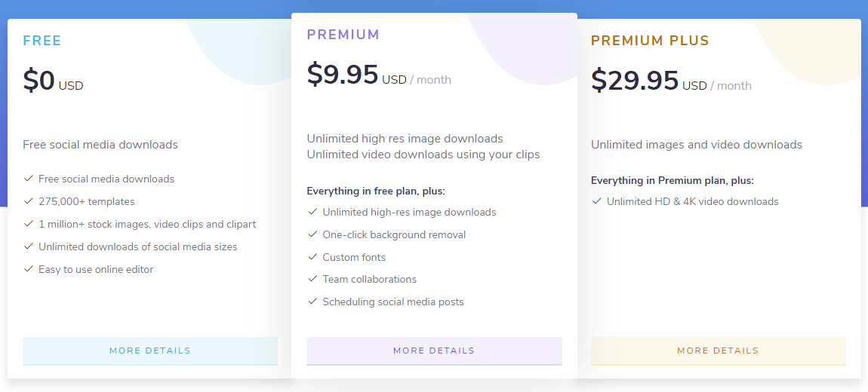Select the PREMIUM PLUS plan heading
Screen dimensions: 868x392
650,41
